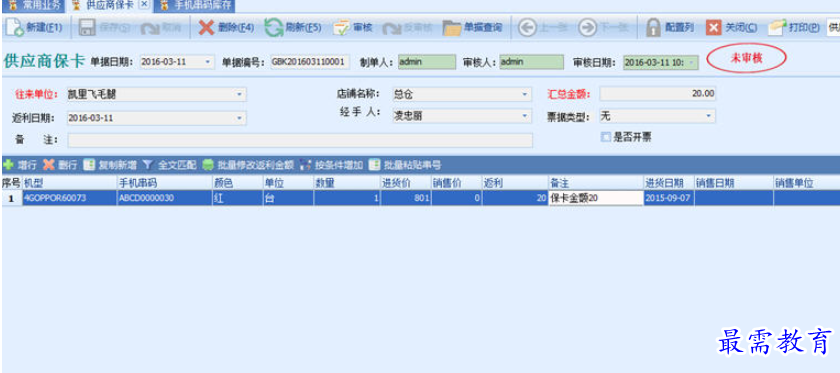Refresh the form via 刷新(F5)
Screen dimensions: 840x373
292,27
